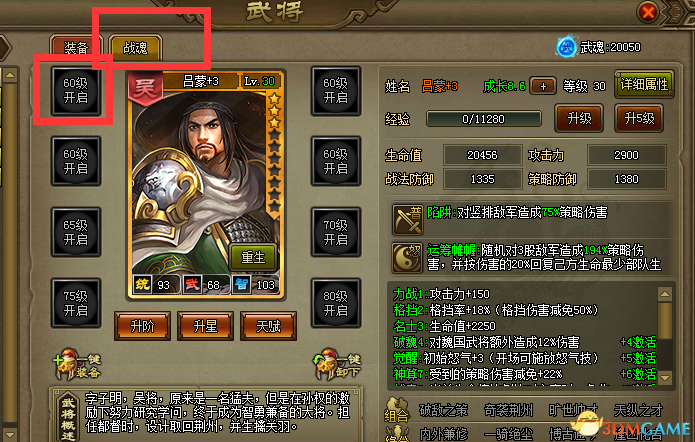The image size is (695, 442).
Task: Click the green 重生 rebirth button
Action: [253, 257]
